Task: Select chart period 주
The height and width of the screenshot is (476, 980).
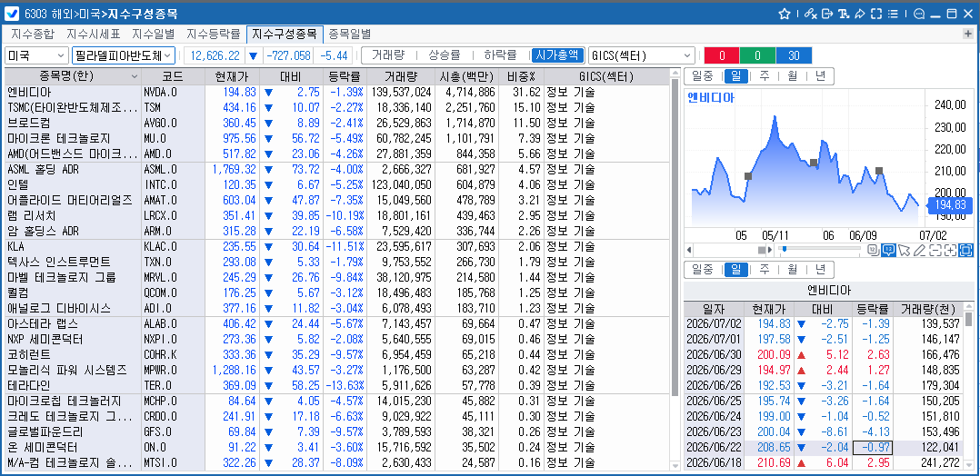Action: (765, 77)
